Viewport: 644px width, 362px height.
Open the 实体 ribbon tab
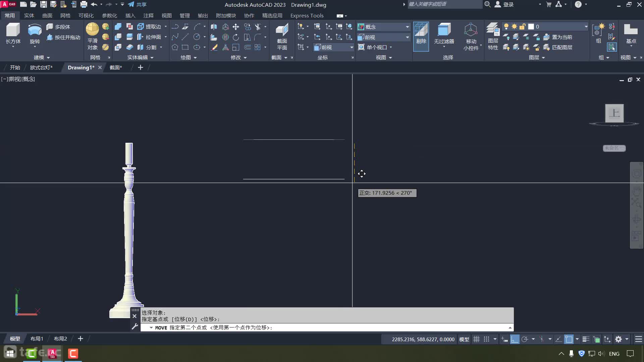tap(29, 15)
